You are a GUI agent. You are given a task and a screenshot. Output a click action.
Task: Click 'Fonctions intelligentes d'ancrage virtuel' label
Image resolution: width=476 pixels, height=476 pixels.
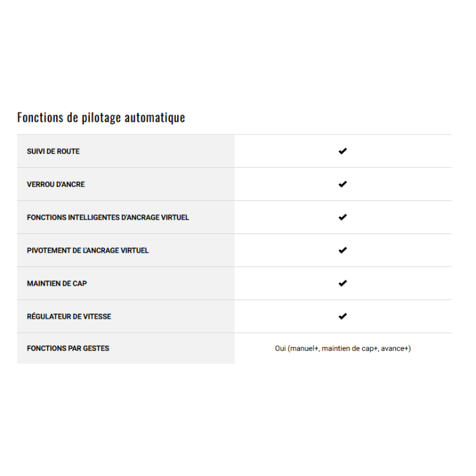tap(108, 218)
